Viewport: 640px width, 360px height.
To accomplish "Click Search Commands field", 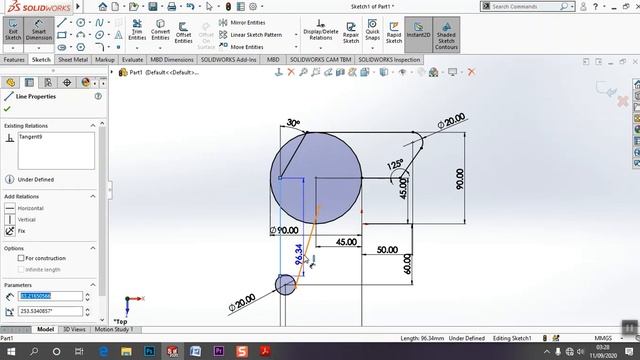I will point(528,6).
